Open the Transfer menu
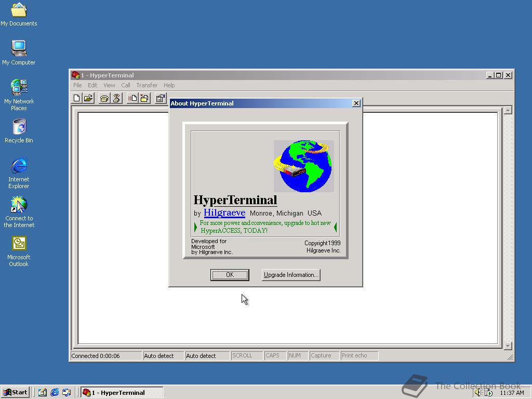 [x=147, y=85]
